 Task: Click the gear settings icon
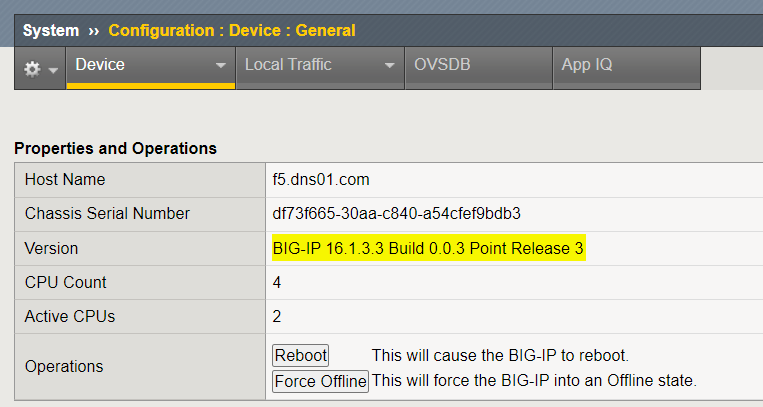click(32, 68)
